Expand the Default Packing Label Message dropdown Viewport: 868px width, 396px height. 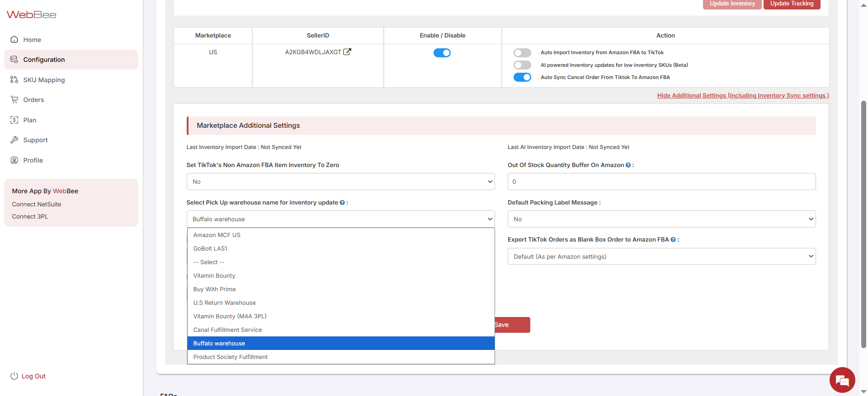pos(661,219)
